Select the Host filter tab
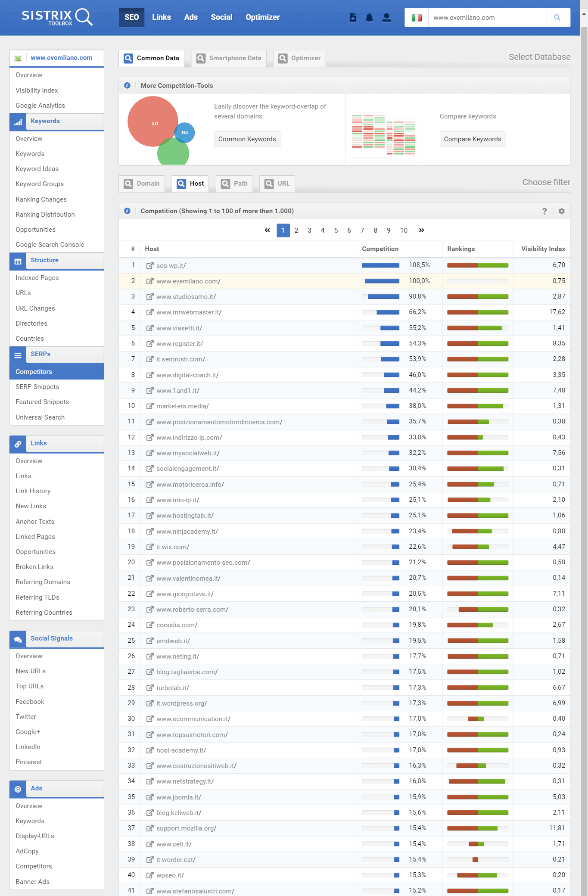 (190, 184)
